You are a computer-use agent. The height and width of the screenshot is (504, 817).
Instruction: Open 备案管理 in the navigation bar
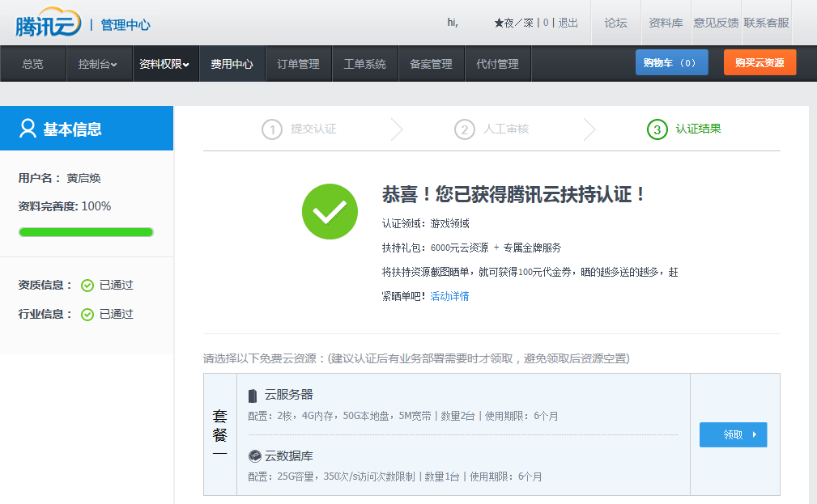point(431,64)
